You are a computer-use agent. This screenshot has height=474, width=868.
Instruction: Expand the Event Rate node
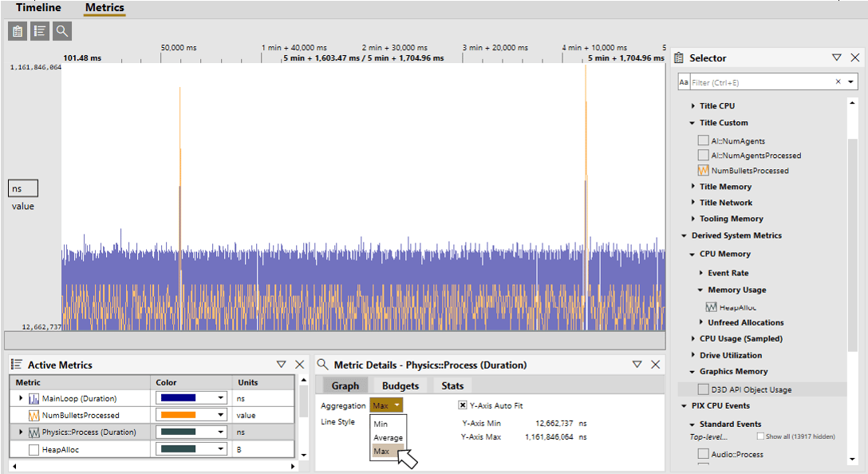point(700,273)
